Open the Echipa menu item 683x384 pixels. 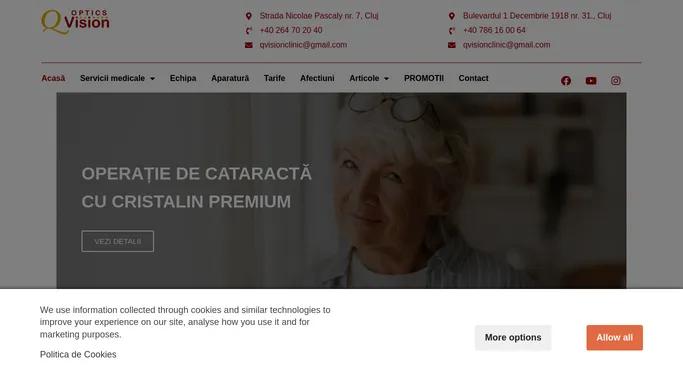183,78
